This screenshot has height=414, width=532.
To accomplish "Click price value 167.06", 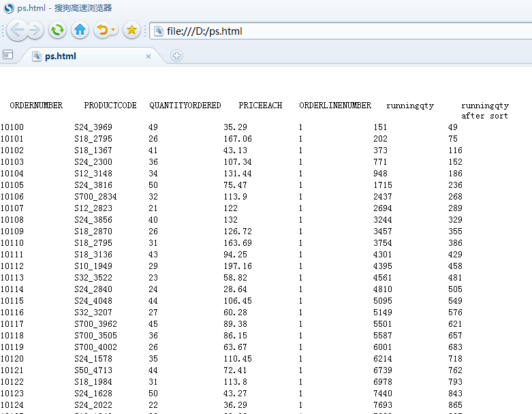I will tap(238, 139).
